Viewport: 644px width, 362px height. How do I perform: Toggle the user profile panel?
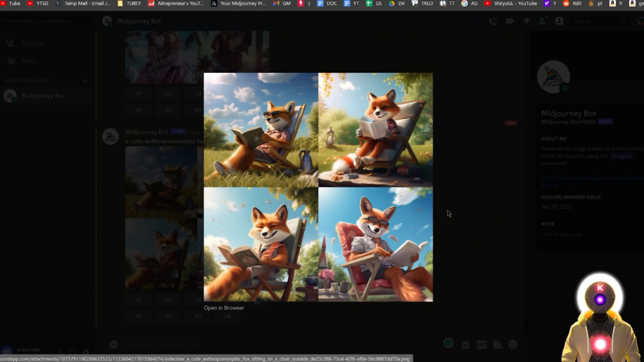click(559, 21)
